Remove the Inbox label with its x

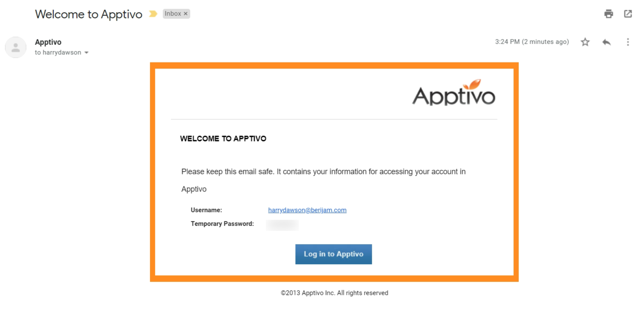pos(185,14)
